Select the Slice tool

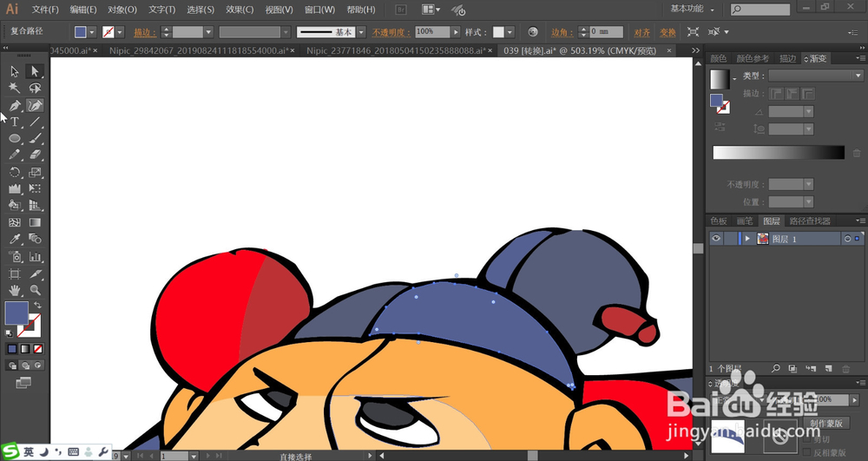(35, 273)
